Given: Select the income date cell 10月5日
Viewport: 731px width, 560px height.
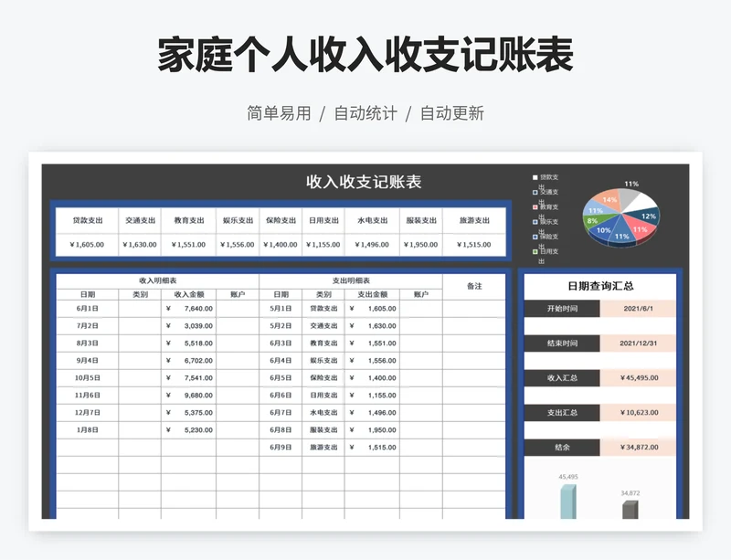Looking at the screenshot, I should coord(87,377).
